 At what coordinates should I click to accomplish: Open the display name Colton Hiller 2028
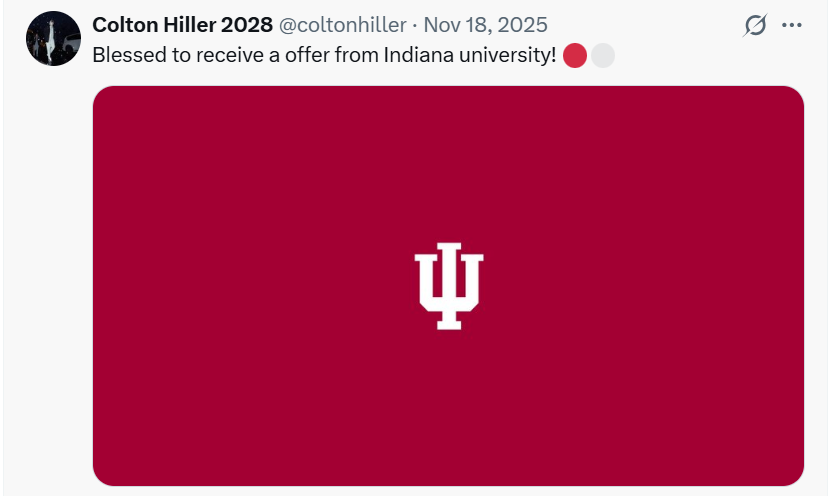(x=182, y=25)
